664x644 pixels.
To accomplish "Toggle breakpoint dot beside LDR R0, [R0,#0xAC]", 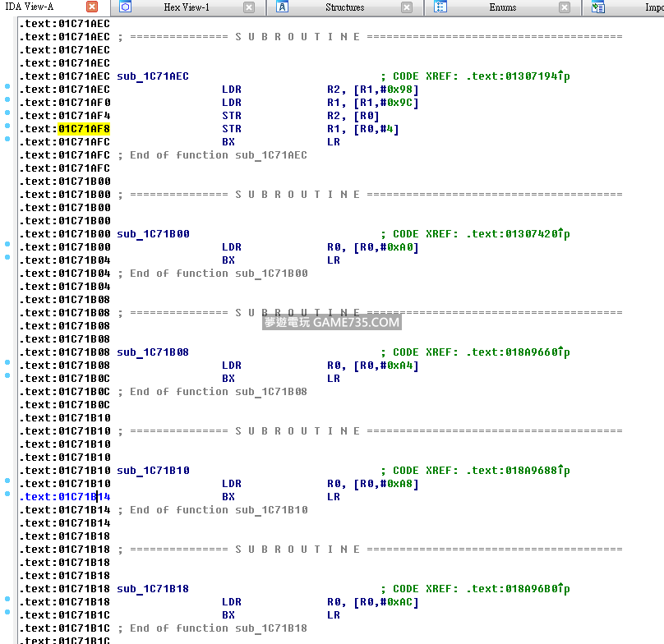I will 7,599.
